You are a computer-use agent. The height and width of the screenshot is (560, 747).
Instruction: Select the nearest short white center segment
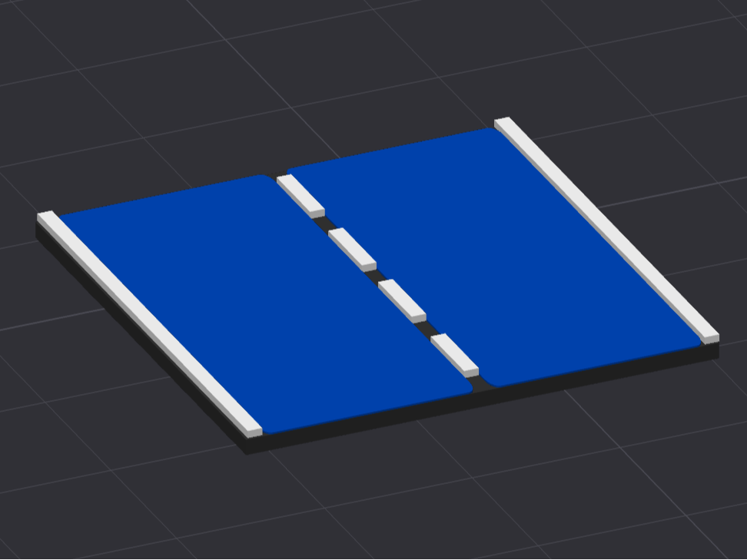click(x=453, y=353)
